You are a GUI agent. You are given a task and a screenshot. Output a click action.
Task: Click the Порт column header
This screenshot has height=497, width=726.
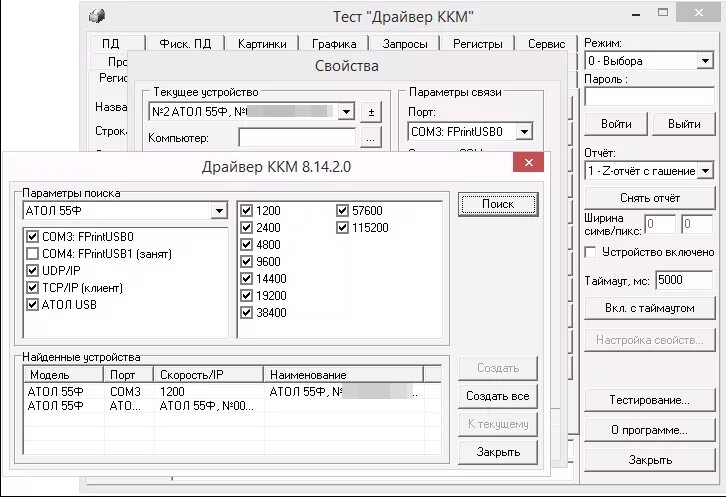pyautogui.click(x=128, y=375)
